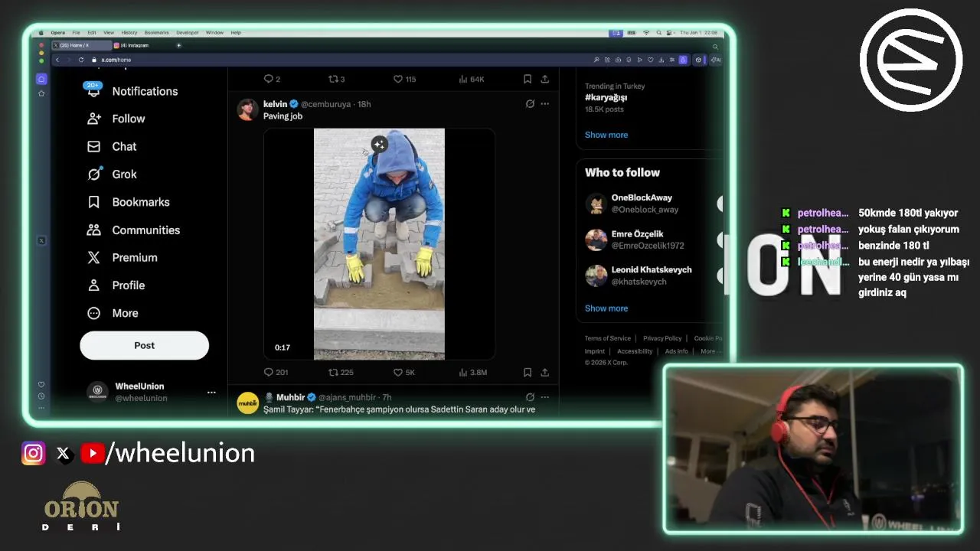Screen dimensions: 980x551
Task: Bookmark kelvin's Paving job post
Action: pos(528,372)
